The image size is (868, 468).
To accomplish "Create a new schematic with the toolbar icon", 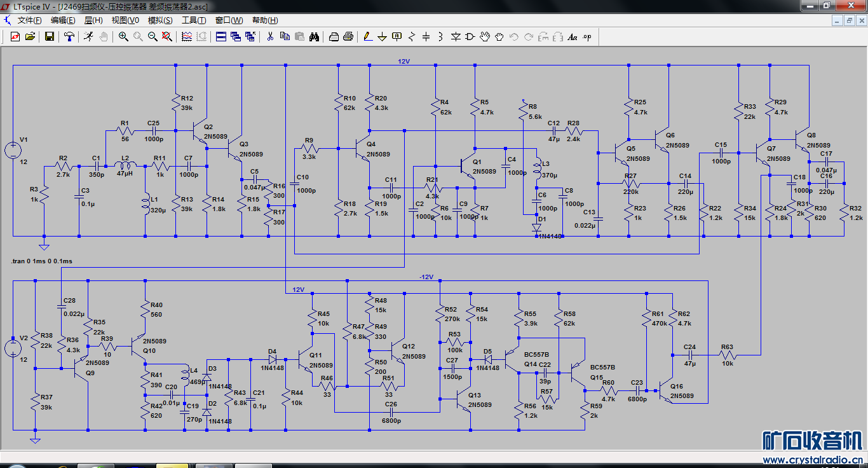I will [15, 37].
